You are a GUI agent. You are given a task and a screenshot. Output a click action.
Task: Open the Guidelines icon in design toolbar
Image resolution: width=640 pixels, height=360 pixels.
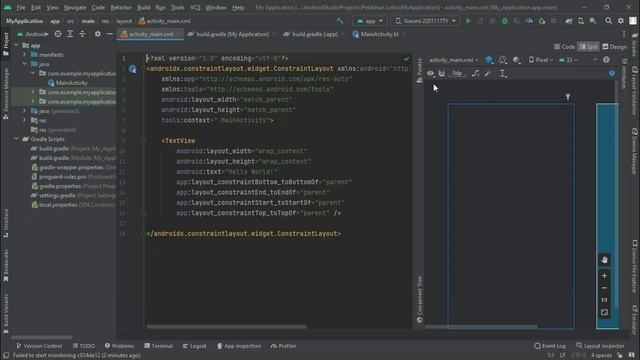[x=503, y=73]
